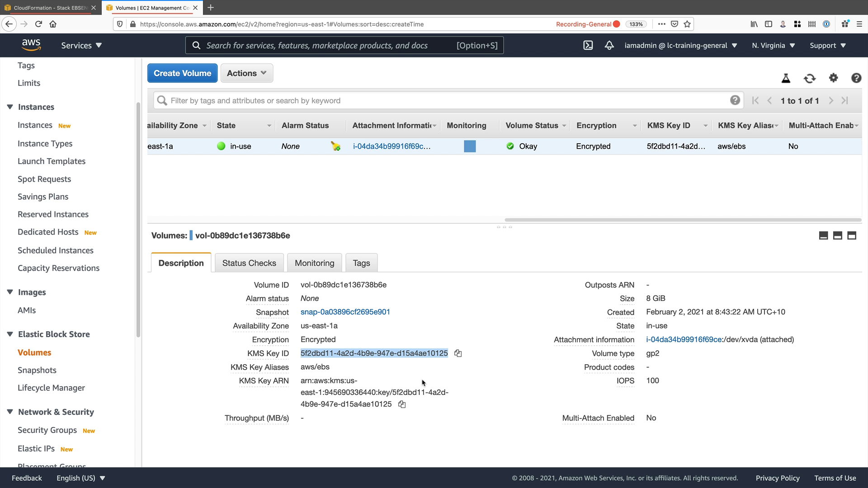Viewport: 868px width, 488px height.
Task: Bookmark this page with star icon
Action: [x=687, y=24]
